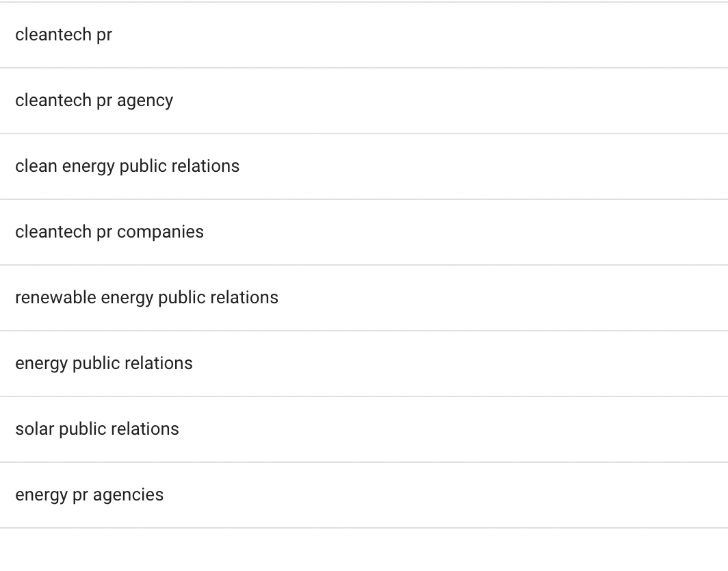The image size is (728, 571).
Task: Highlight the cleantech pr agency row
Action: pyautogui.click(x=364, y=101)
